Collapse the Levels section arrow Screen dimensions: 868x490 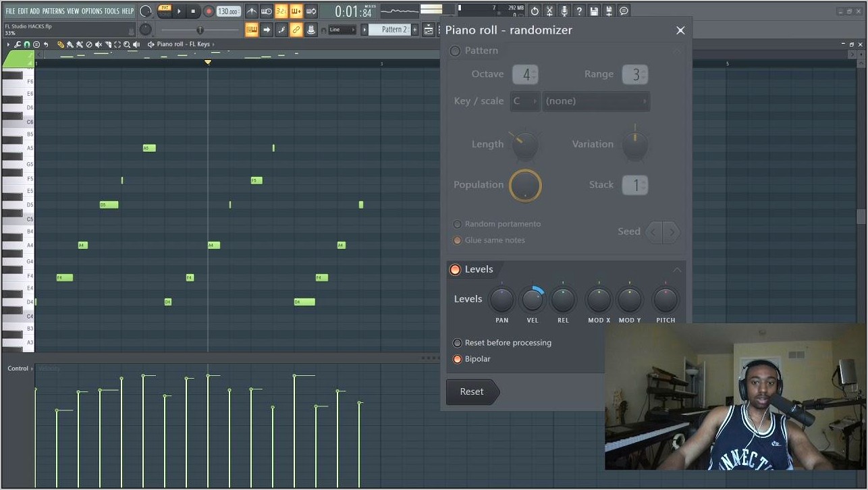[677, 270]
